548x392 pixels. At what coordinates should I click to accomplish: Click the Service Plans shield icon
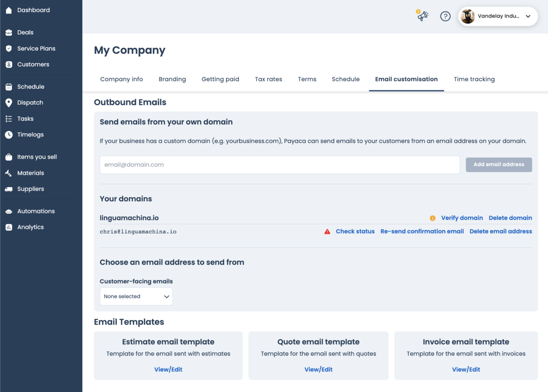pyautogui.click(x=9, y=48)
